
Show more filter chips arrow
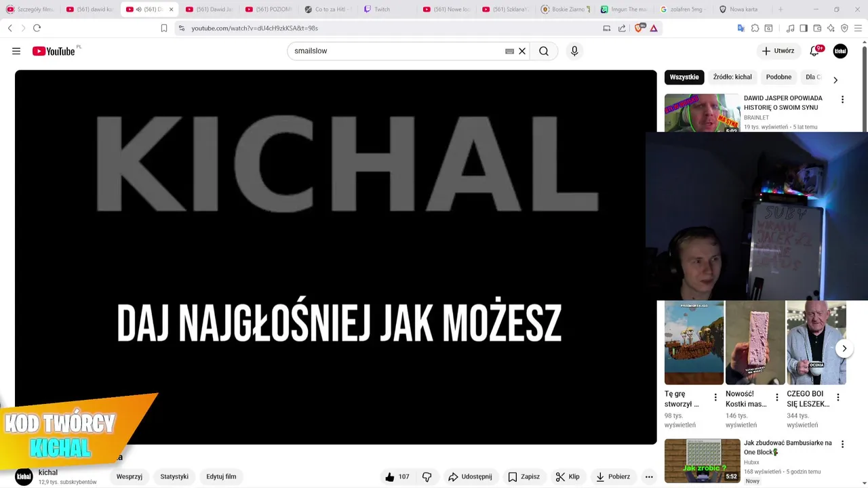click(835, 80)
